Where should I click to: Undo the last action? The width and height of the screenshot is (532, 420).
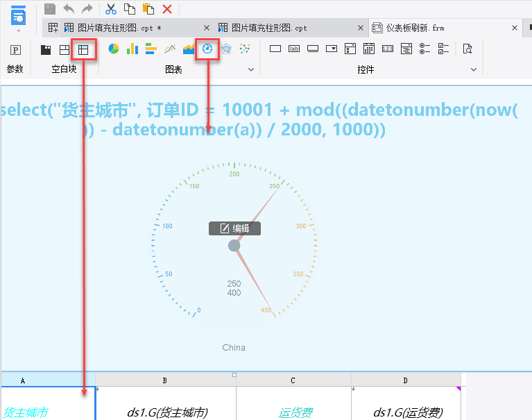tap(69, 9)
